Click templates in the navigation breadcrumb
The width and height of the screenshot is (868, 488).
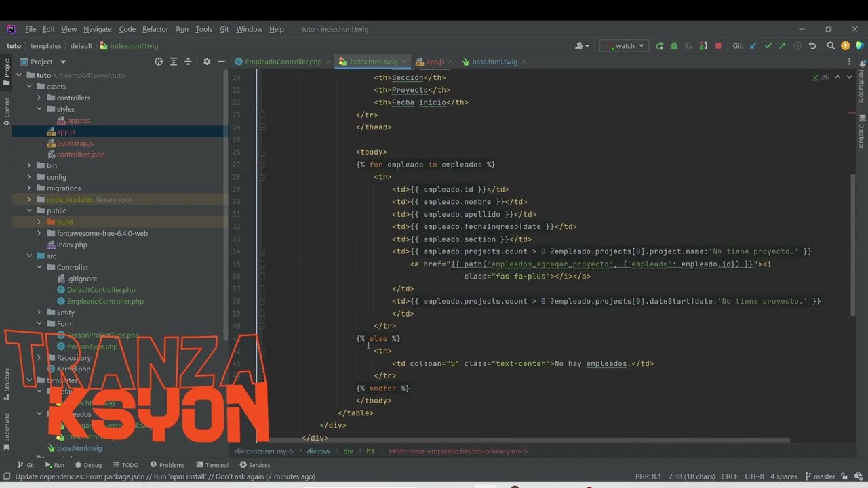(x=45, y=46)
